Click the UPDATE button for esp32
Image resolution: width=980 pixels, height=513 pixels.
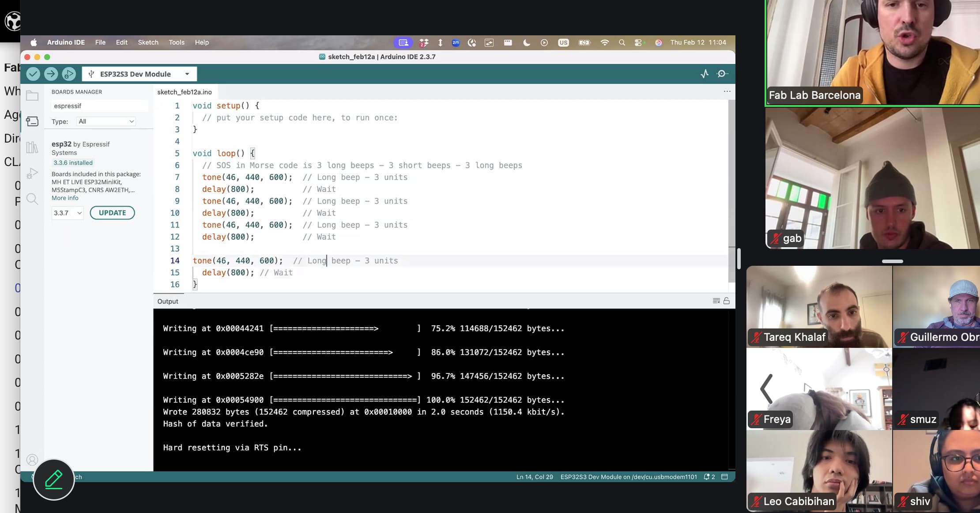pyautogui.click(x=112, y=213)
